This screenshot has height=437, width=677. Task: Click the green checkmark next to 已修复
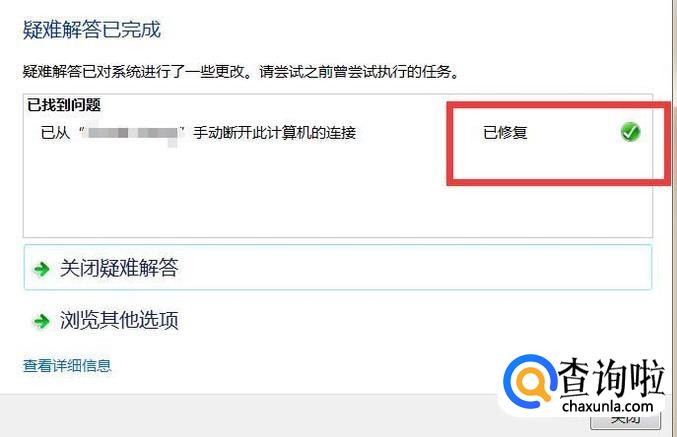tap(630, 132)
